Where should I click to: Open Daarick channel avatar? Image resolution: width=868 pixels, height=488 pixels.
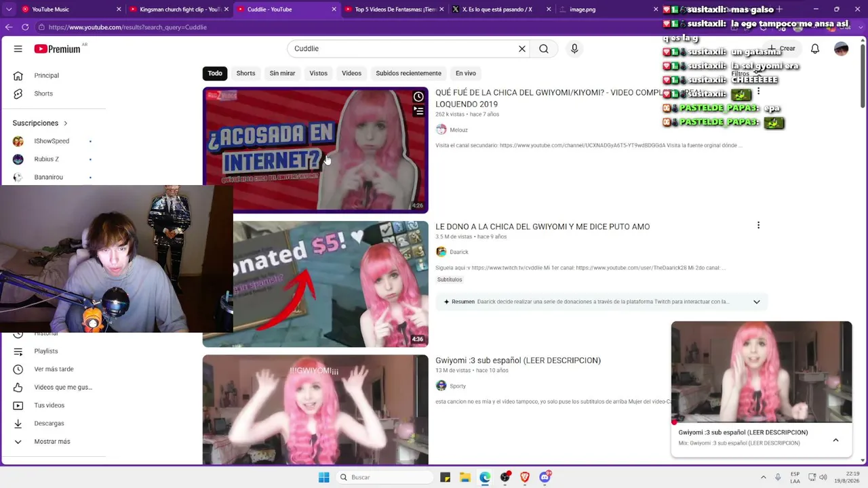pos(441,251)
